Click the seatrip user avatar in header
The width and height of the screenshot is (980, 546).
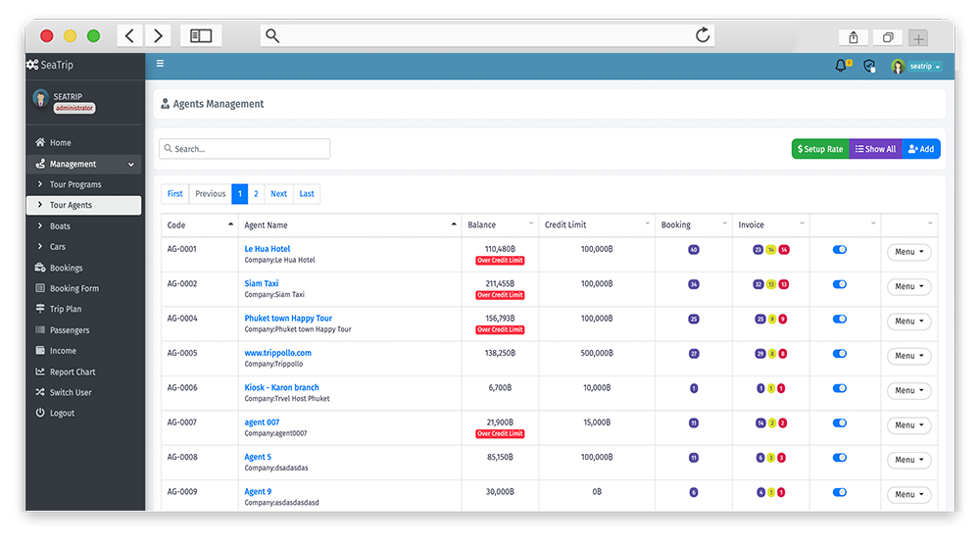pos(898,67)
